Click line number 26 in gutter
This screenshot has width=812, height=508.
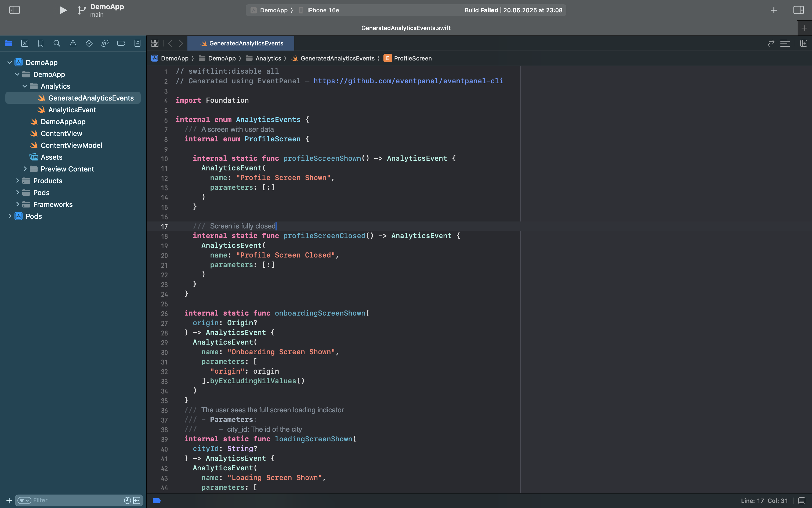coord(164,314)
